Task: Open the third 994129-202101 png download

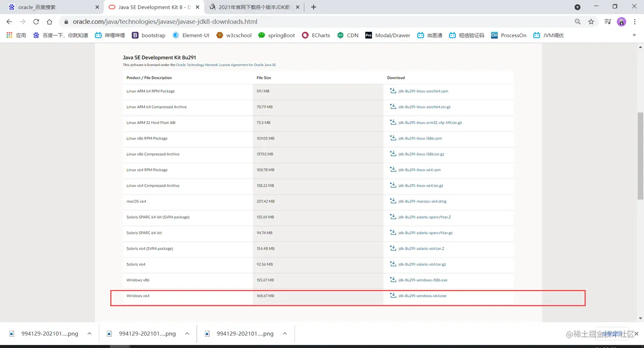Action: (239, 334)
